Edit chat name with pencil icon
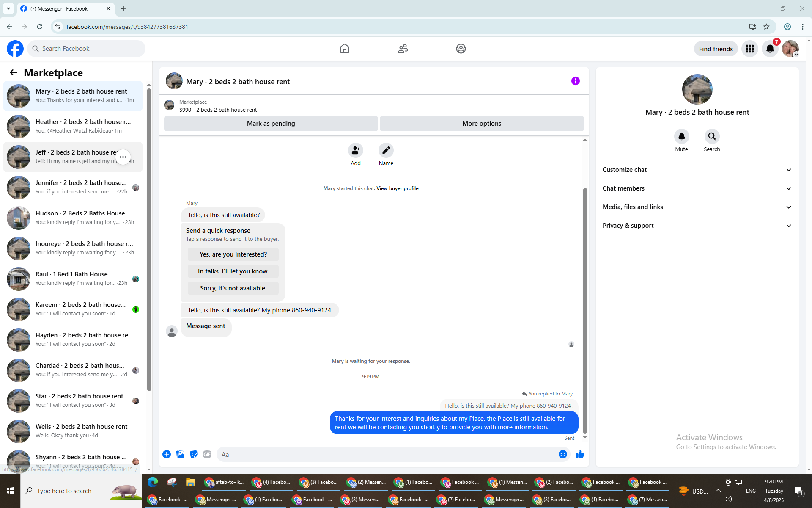This screenshot has height=508, width=812. (386, 150)
